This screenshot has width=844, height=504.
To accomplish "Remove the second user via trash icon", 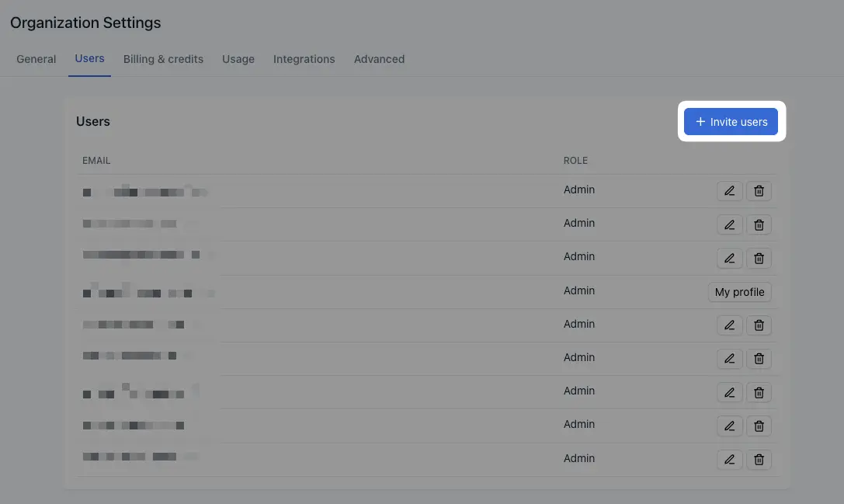I will tap(759, 224).
